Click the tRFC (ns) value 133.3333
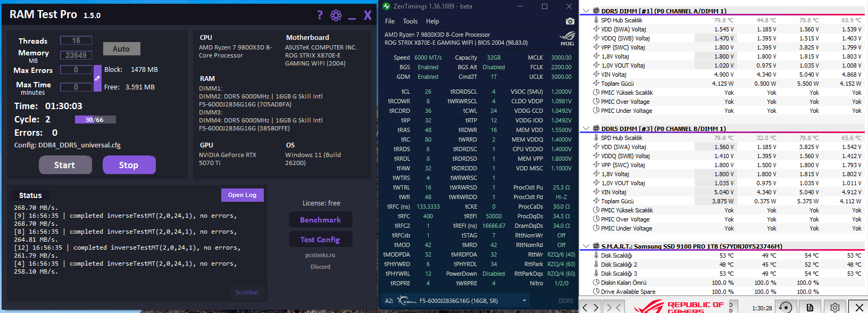 click(428, 207)
